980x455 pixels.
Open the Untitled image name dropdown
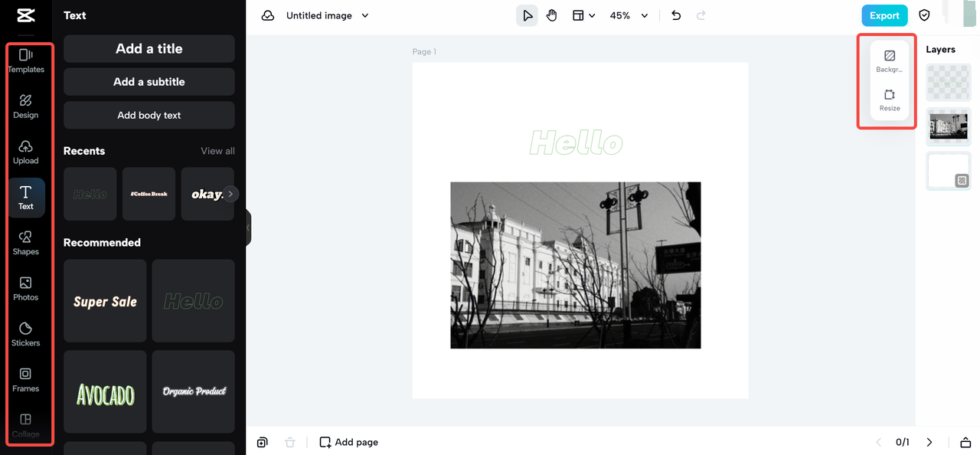(328, 15)
